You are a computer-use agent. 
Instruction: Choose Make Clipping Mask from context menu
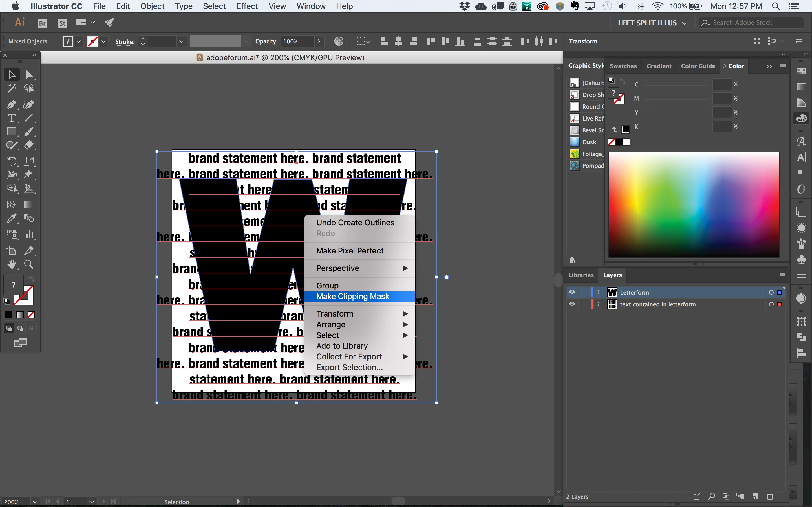[353, 296]
